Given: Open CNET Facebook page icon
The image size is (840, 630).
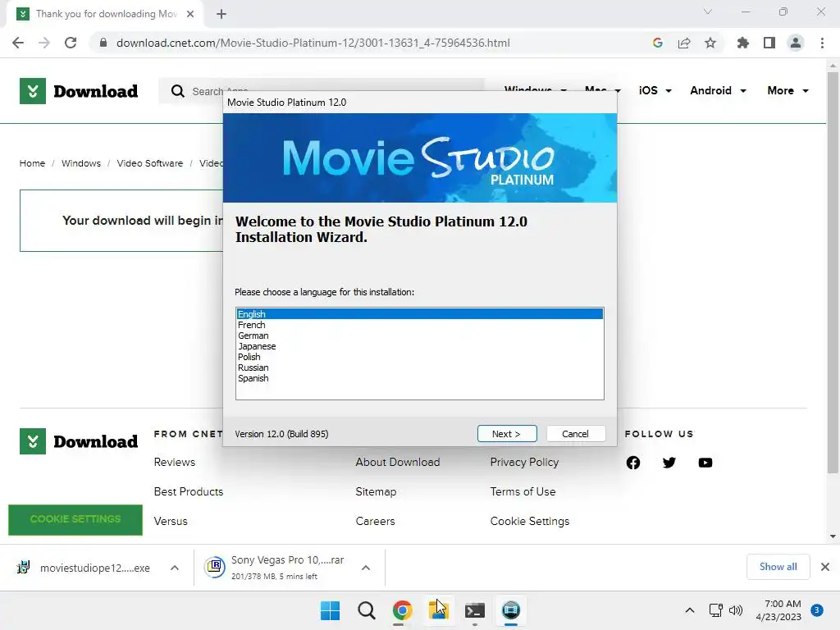Looking at the screenshot, I should click(x=633, y=463).
